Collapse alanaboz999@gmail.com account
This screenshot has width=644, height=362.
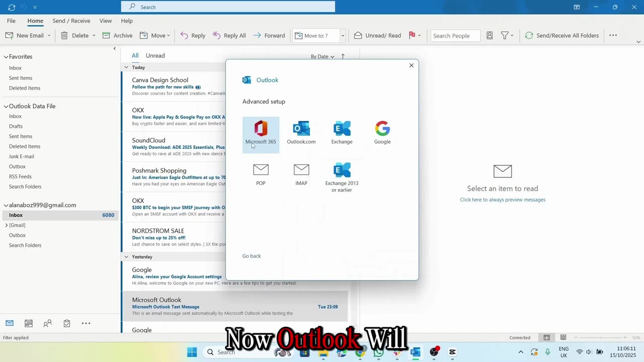tap(6, 205)
